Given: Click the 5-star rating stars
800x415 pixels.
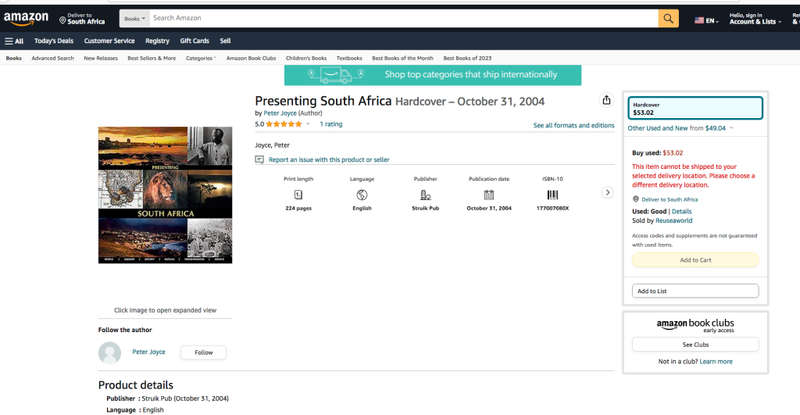Looking at the screenshot, I should (x=284, y=124).
